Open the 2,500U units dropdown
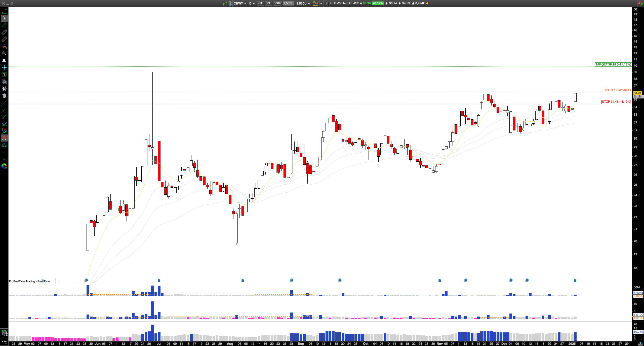 coord(303,3)
